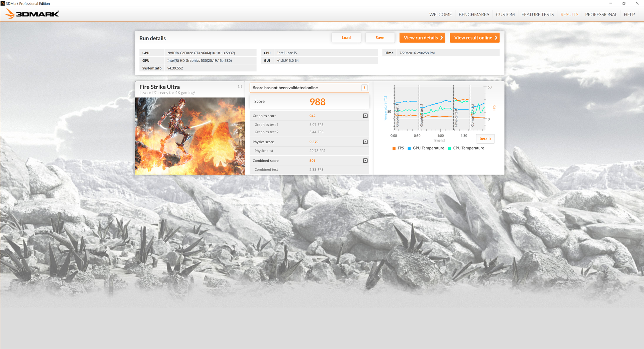Open chart Details button
This screenshot has height=349, width=644.
tap(485, 139)
